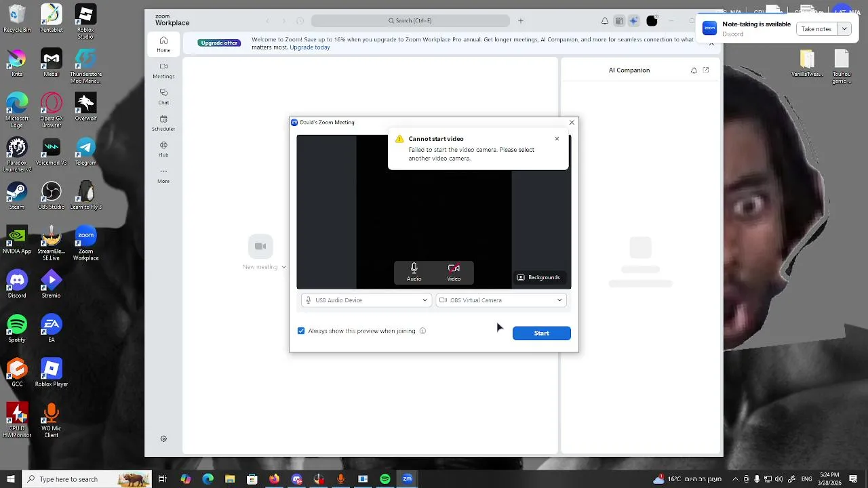Screen dimensions: 868x488
Task: Expand the Take notes dropdown arrow
Action: tap(844, 28)
